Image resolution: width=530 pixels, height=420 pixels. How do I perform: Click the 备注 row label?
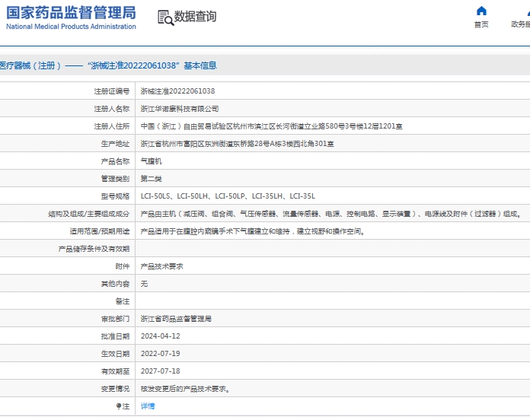(123, 301)
